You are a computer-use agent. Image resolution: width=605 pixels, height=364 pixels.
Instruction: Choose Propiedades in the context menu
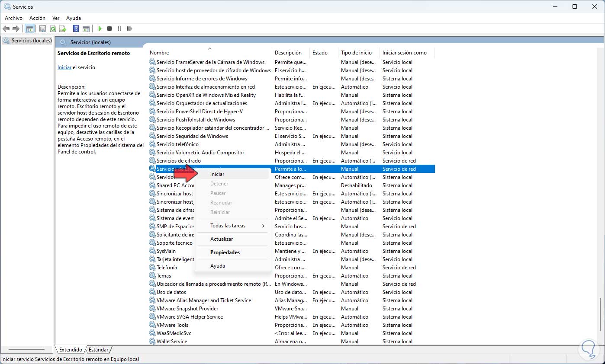[232, 252]
